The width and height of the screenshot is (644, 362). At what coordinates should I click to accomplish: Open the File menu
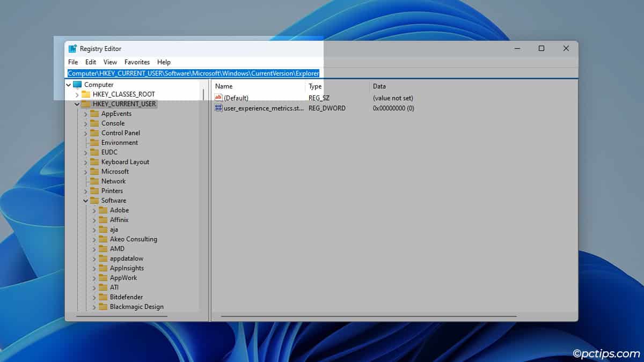pos(73,62)
